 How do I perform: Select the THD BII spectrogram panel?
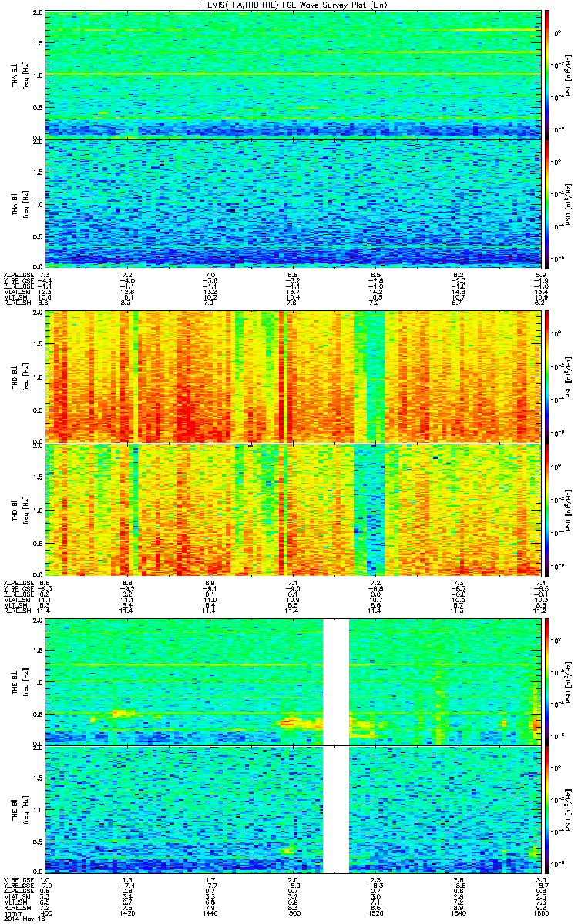coord(293,508)
